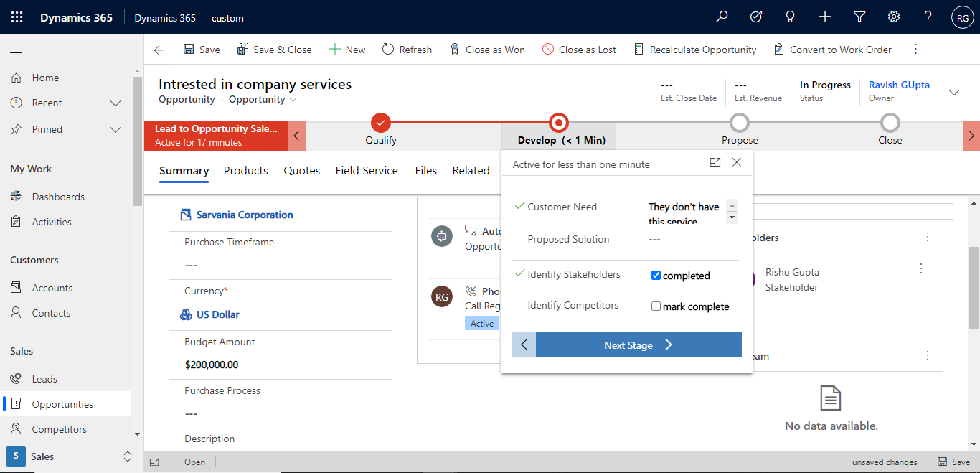The width and height of the screenshot is (980, 473).
Task: Open record in new window icon
Action: pos(154,462)
